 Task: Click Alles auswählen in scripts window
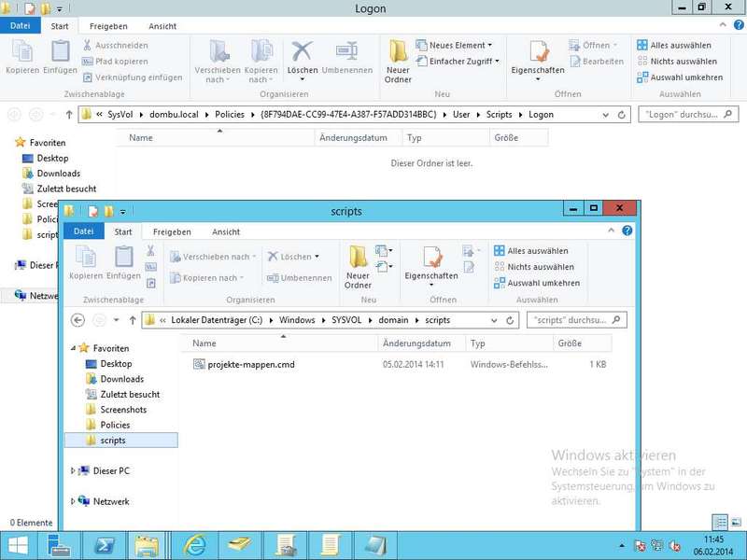[x=536, y=251]
